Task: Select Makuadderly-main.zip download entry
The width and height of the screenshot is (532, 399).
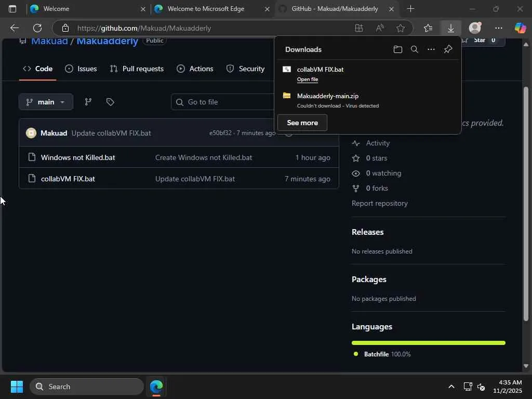Action: point(368,100)
